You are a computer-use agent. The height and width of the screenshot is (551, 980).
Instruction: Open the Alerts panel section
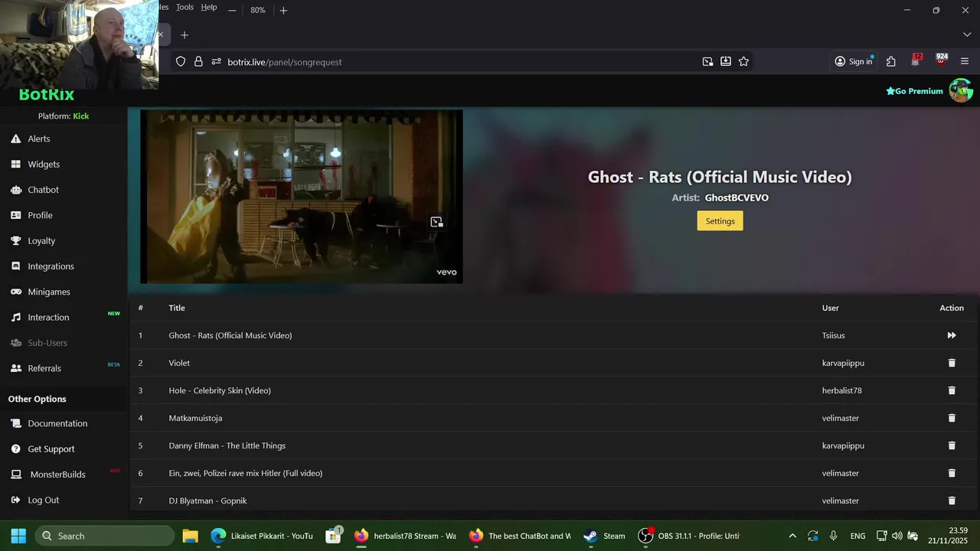[38, 139]
